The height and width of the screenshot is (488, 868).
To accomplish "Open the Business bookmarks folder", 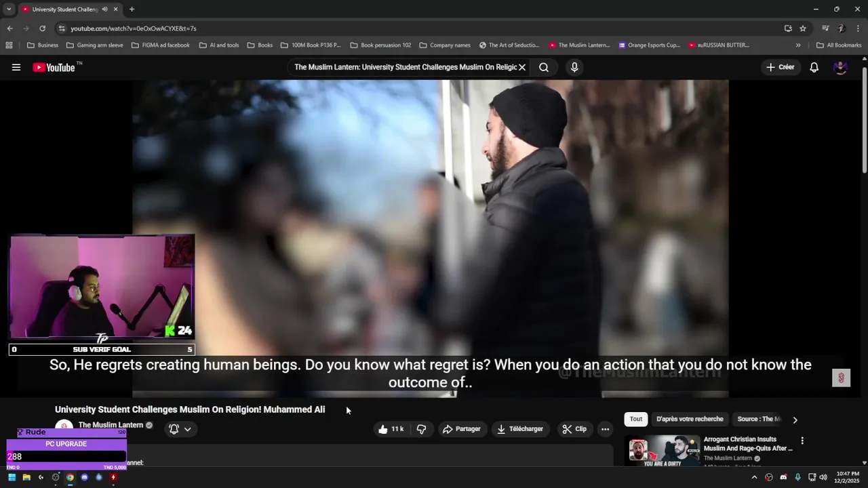I will pyautogui.click(x=42, y=45).
